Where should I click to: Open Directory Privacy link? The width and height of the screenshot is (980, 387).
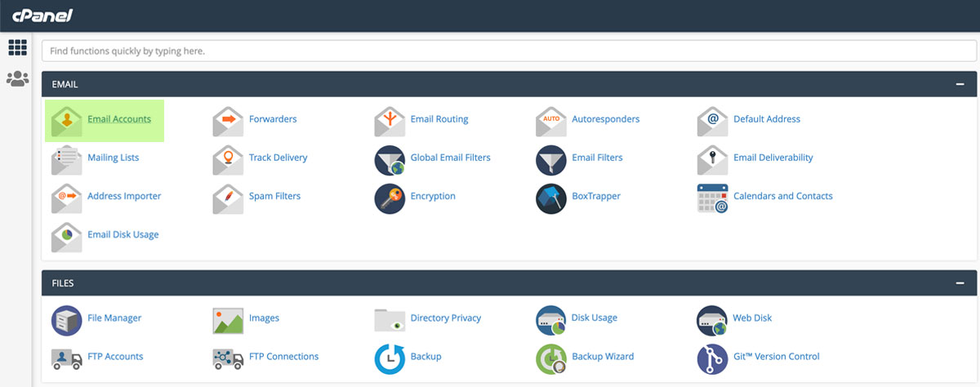pyautogui.click(x=446, y=318)
